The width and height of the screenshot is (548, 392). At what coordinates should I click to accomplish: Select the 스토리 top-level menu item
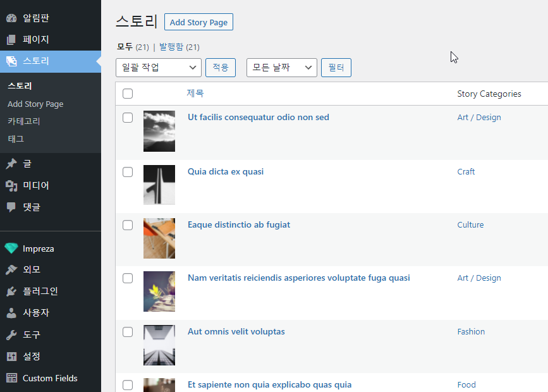point(51,61)
